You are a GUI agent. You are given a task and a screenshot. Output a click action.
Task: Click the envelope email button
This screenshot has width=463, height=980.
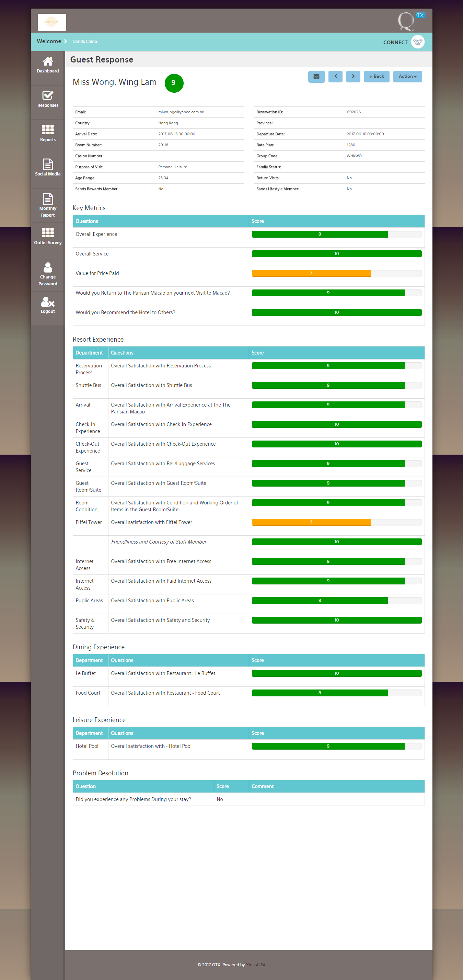(x=316, y=77)
